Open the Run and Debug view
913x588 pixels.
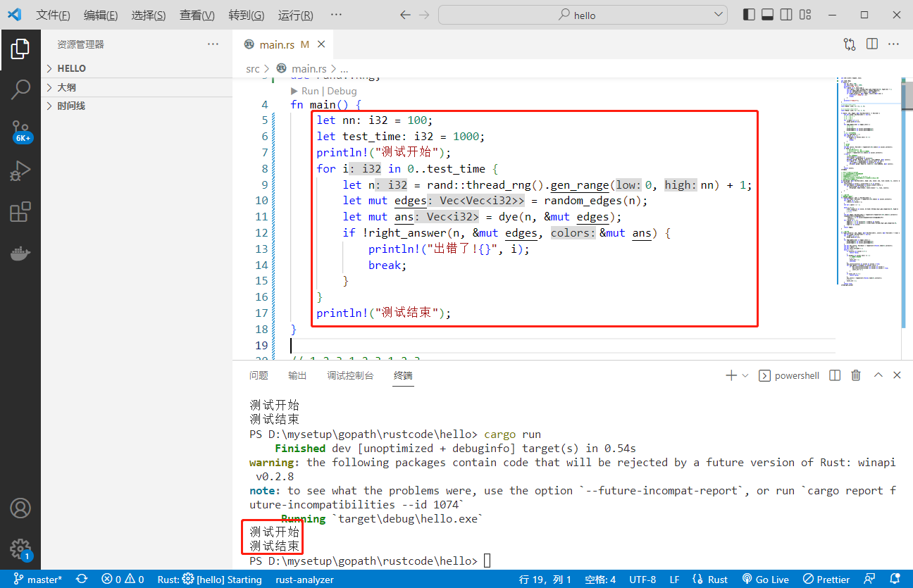point(20,171)
